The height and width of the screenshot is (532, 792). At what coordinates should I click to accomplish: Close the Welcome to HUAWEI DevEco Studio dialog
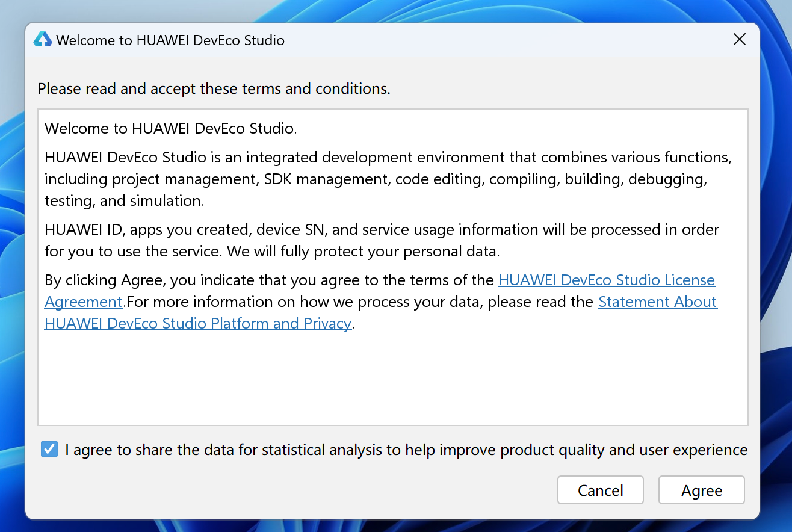(x=740, y=40)
